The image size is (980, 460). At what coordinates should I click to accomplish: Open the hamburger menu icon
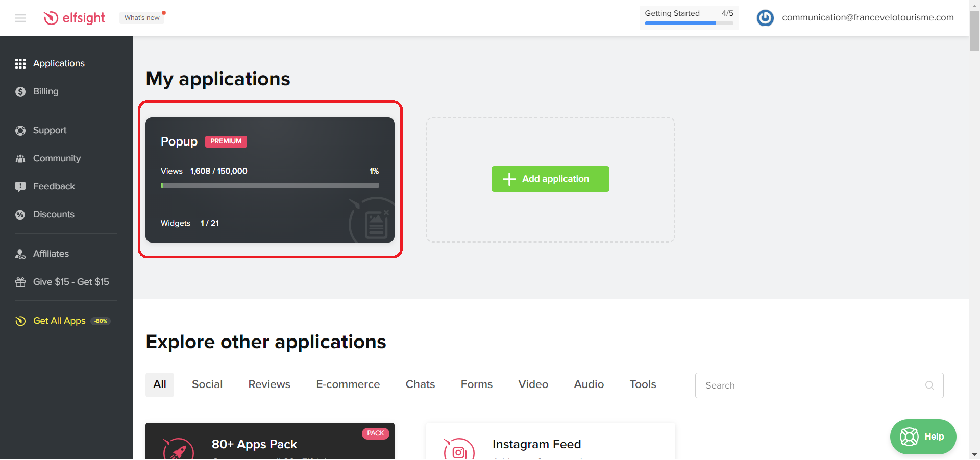[20, 18]
